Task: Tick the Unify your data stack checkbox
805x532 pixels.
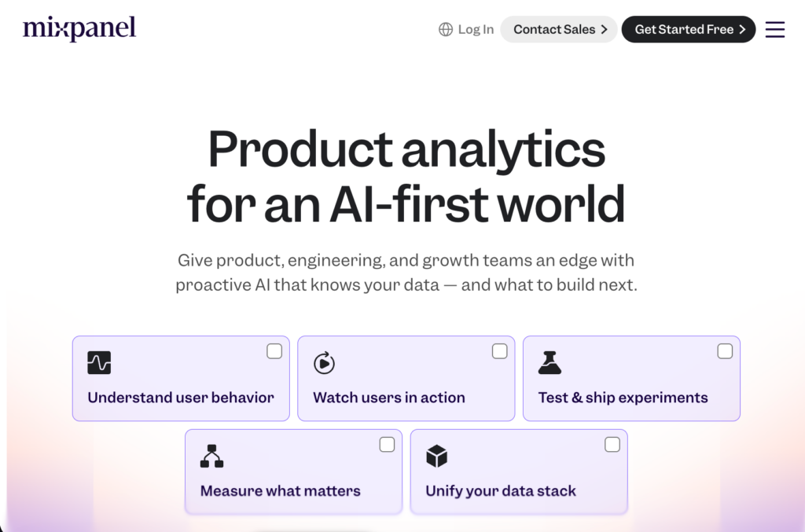Action: (612, 445)
